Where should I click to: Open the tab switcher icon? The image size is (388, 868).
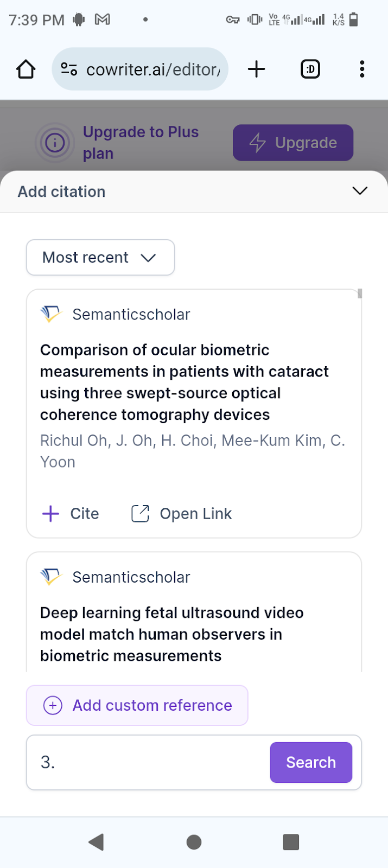pos(310,69)
